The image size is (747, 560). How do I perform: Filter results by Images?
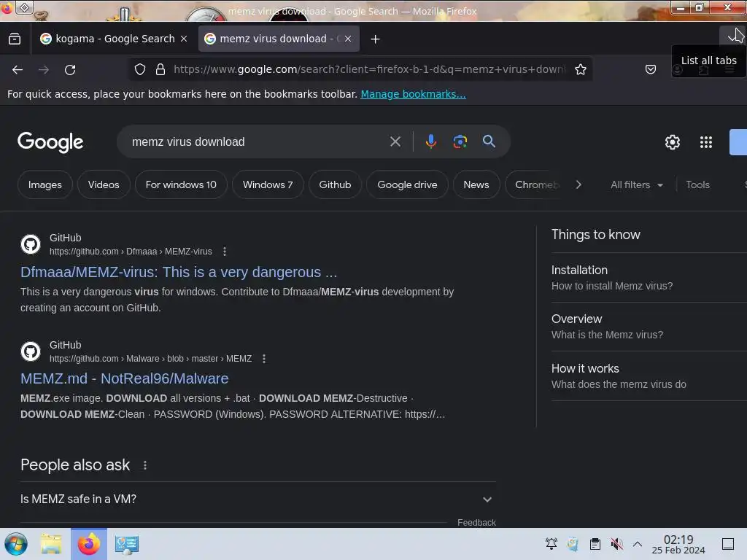click(x=45, y=184)
